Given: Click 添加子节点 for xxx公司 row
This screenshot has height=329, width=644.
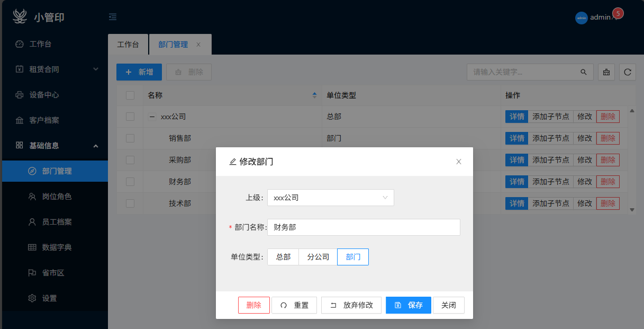Looking at the screenshot, I should tap(551, 117).
